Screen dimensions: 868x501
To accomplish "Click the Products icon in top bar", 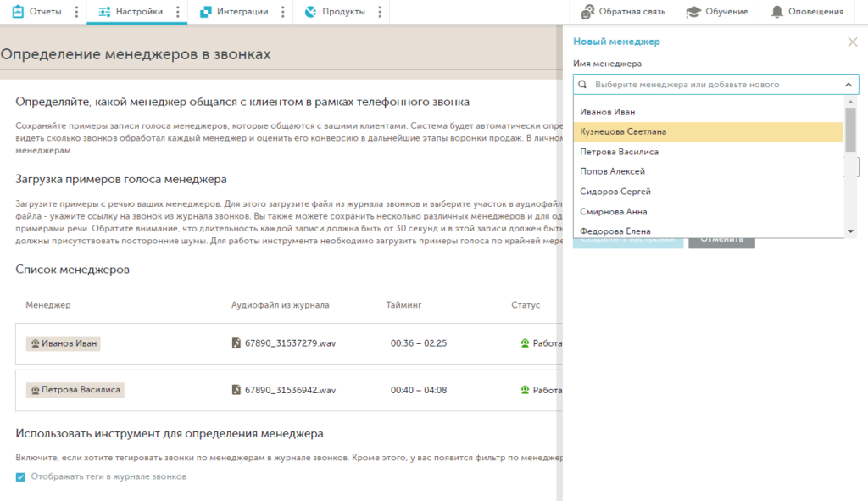I will click(310, 12).
